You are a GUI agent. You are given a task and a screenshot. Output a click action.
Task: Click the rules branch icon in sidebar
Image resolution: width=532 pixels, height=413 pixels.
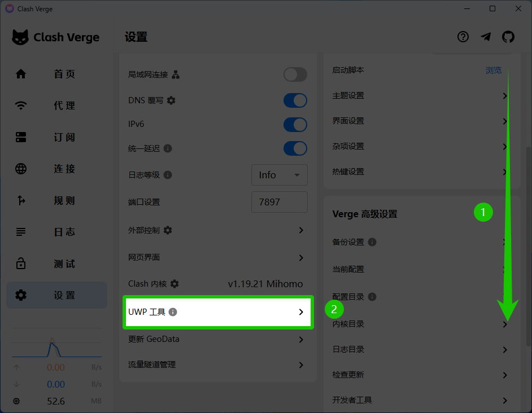point(21,200)
